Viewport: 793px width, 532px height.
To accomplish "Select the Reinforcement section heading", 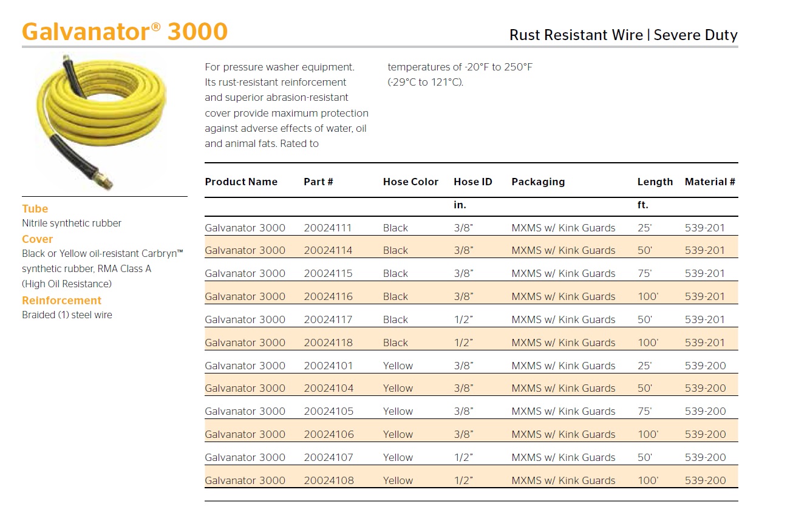I will tap(61, 301).
